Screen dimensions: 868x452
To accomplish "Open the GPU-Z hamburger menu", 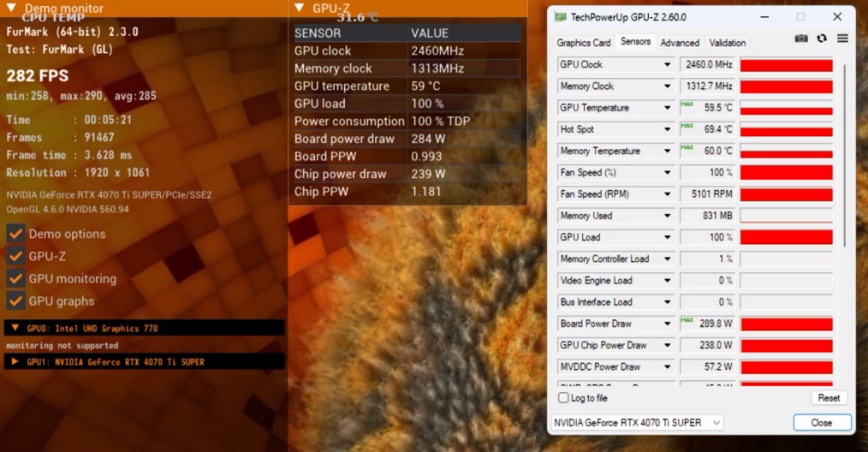I will click(x=842, y=39).
